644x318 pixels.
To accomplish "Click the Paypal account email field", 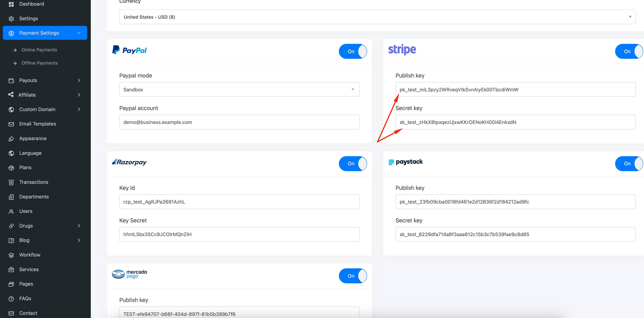I will point(239,122).
